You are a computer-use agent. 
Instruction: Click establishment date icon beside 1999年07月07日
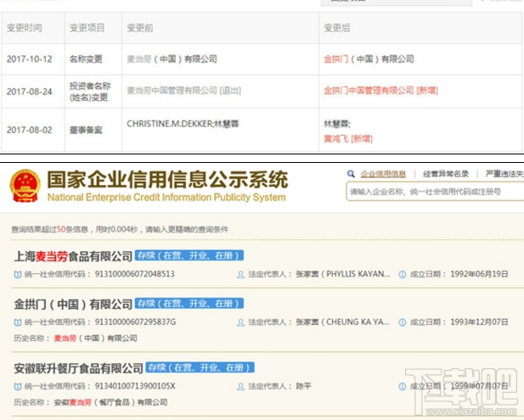point(403,387)
